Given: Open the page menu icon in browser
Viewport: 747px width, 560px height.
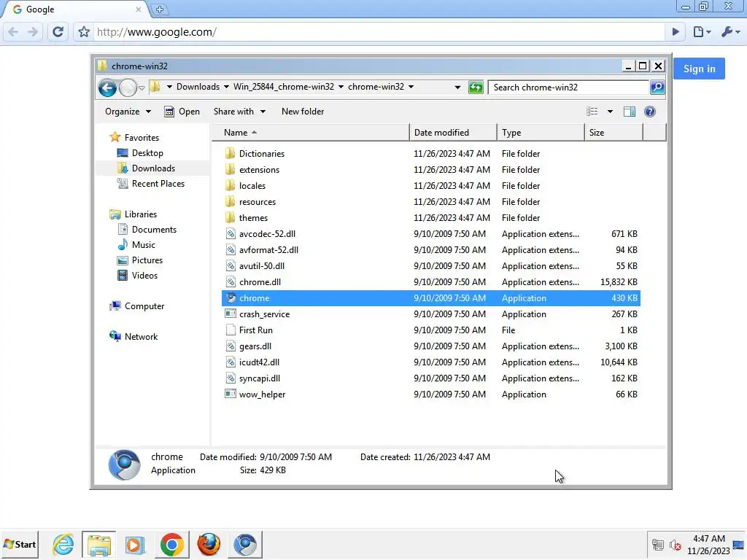Looking at the screenshot, I should (x=702, y=32).
